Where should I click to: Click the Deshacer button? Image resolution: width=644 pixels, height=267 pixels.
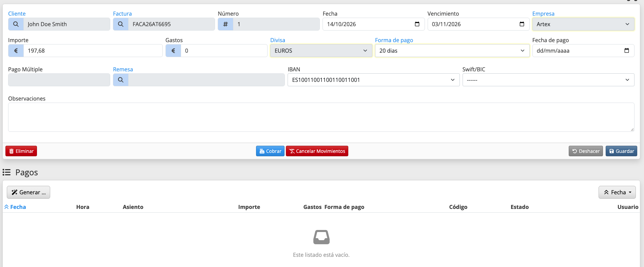(x=586, y=151)
